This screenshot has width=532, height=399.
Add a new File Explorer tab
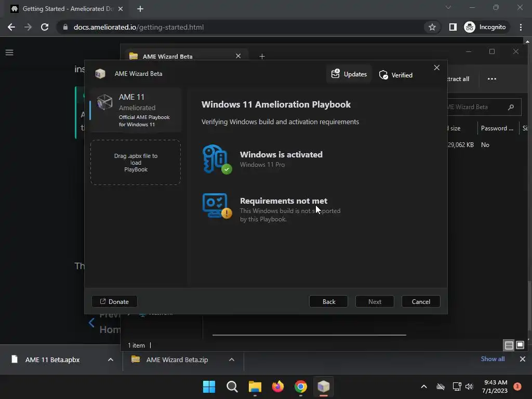262,56
